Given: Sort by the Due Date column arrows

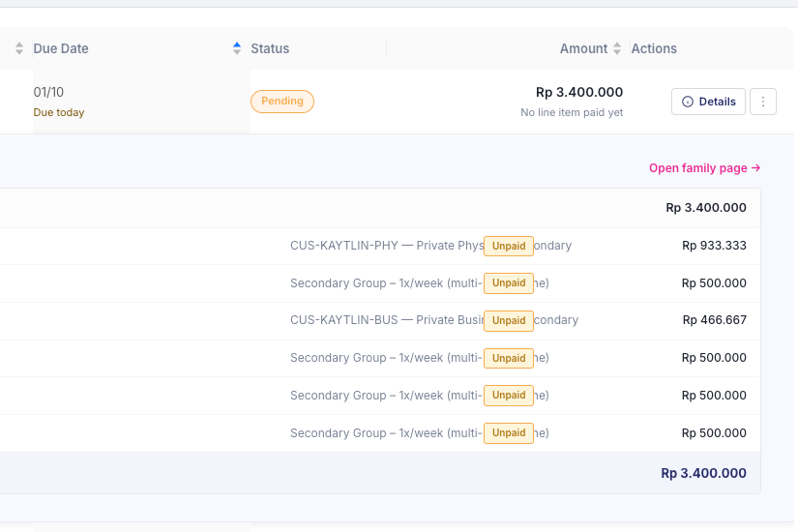Looking at the screenshot, I should point(237,48).
